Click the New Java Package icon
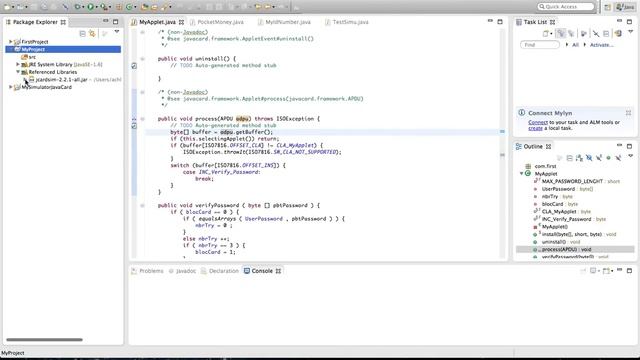This screenshot has height=360, width=640. pos(120,7)
